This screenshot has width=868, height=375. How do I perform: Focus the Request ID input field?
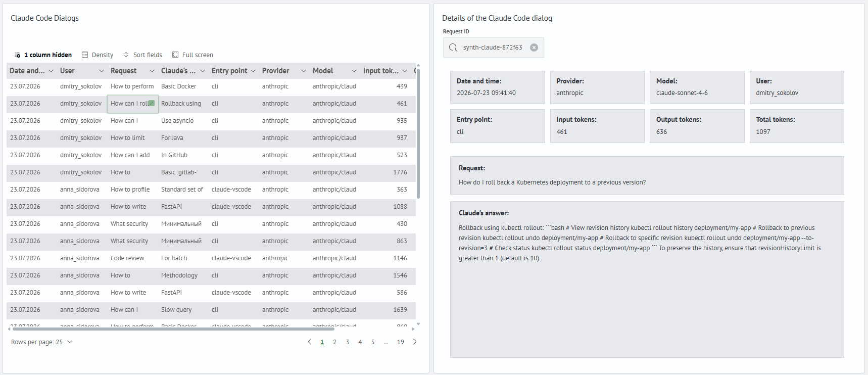[x=494, y=48]
